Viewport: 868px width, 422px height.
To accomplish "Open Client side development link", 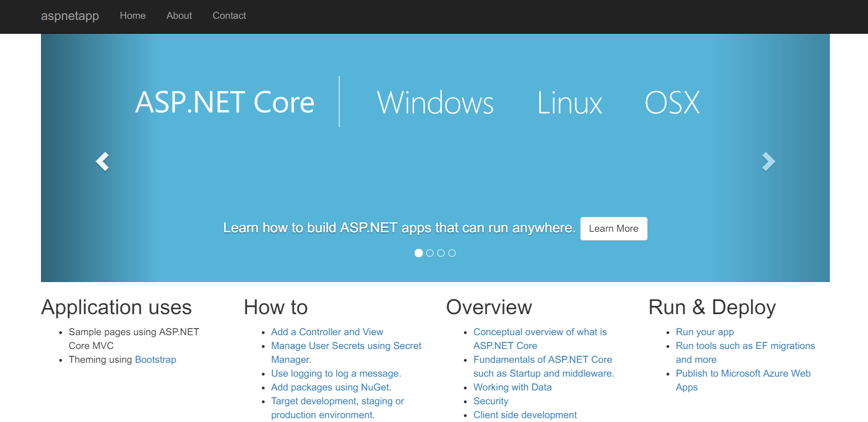I will point(525,415).
